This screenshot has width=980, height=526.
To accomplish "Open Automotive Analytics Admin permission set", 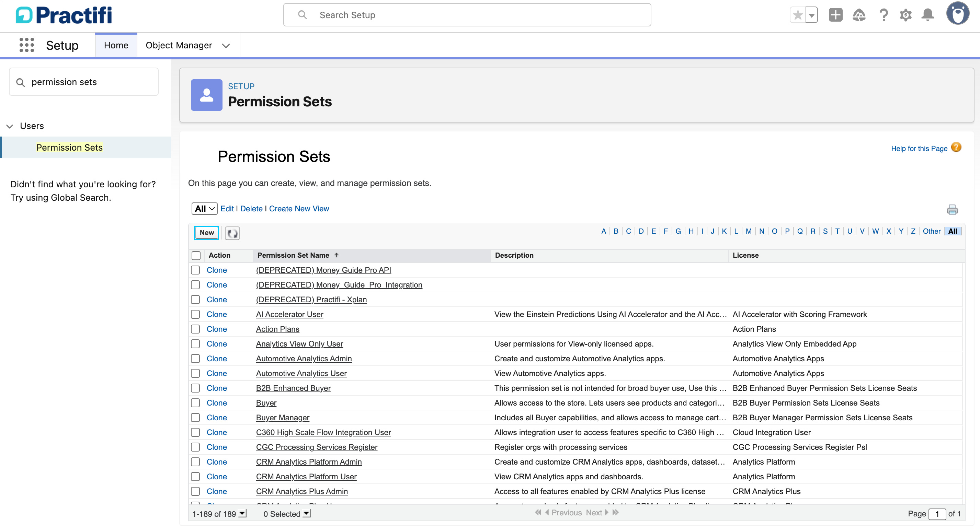I will click(x=304, y=359).
